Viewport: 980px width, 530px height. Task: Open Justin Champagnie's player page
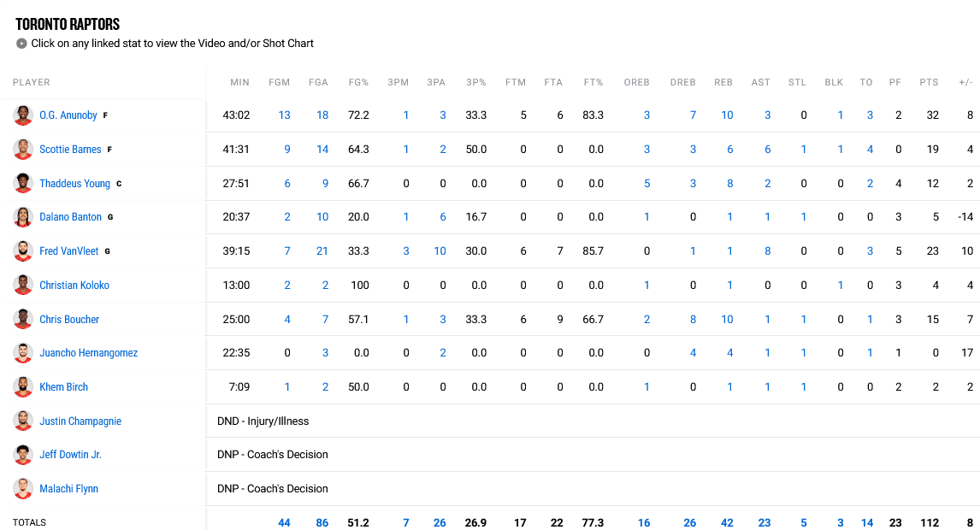pos(80,421)
